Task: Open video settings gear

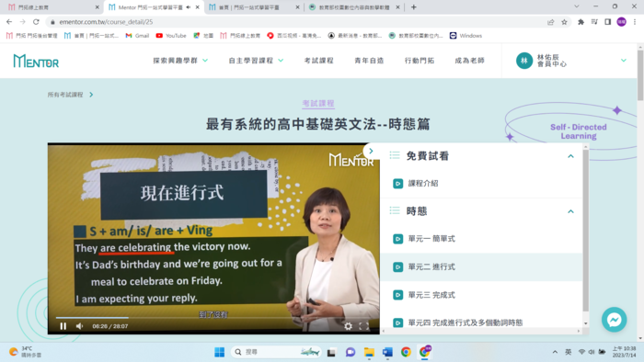Action: click(349, 326)
